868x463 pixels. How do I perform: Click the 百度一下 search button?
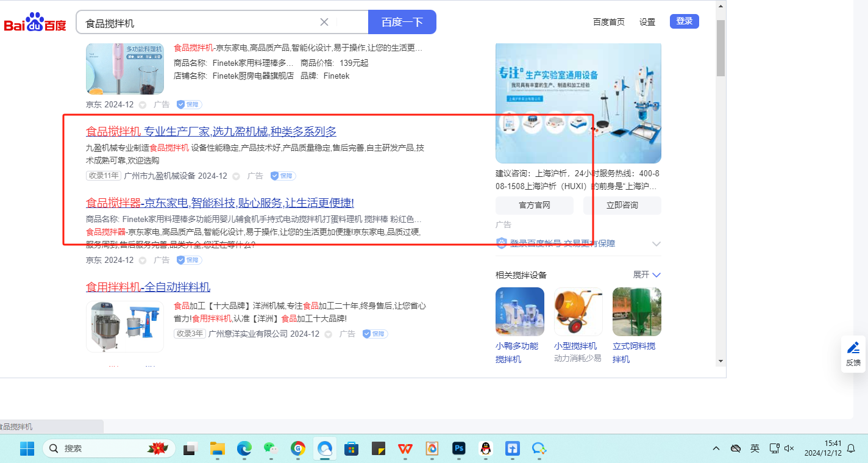point(402,22)
